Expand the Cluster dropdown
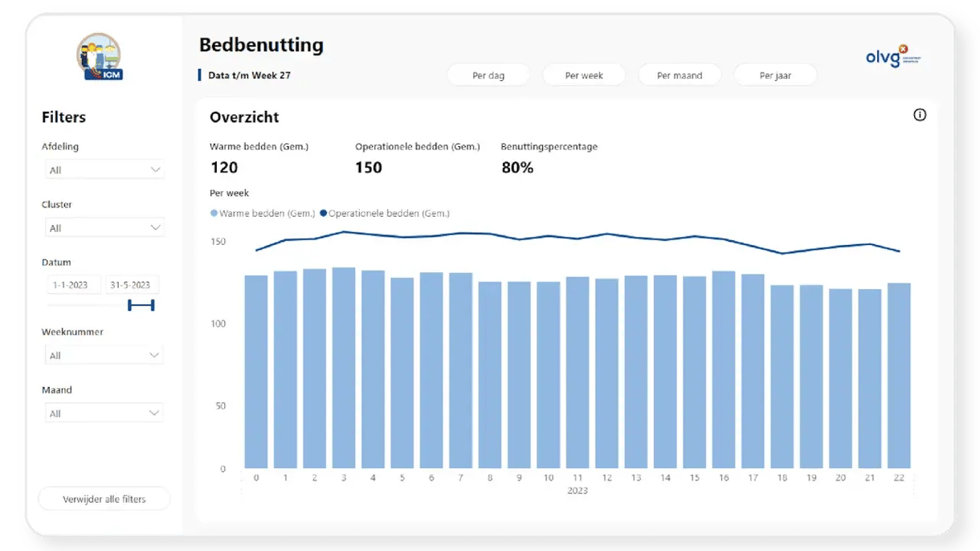This screenshot has height=551, width=980. point(103,228)
